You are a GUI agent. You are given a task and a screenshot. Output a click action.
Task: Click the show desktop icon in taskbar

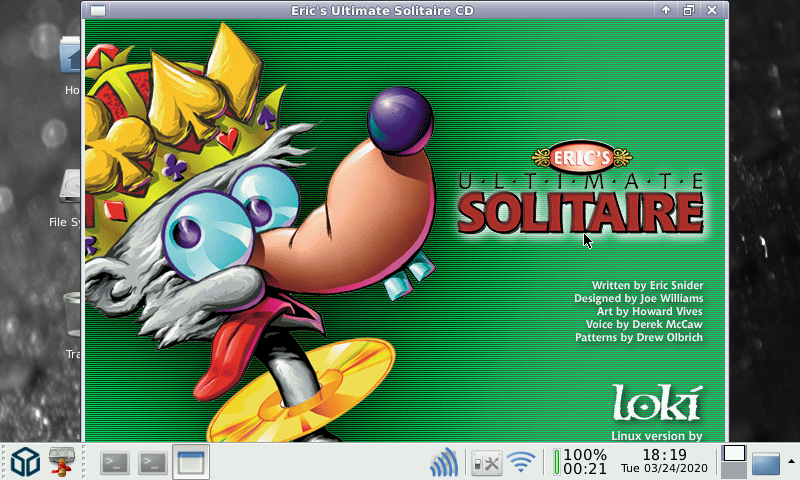coord(766,463)
